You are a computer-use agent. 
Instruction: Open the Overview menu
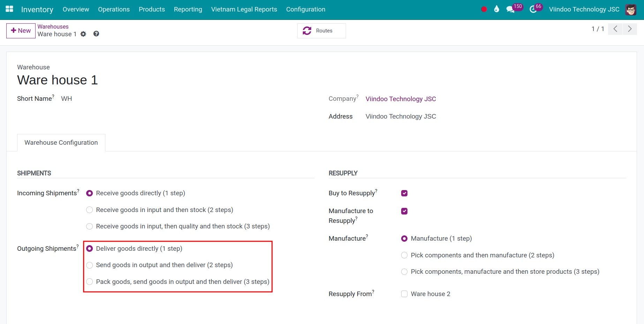coord(76,9)
